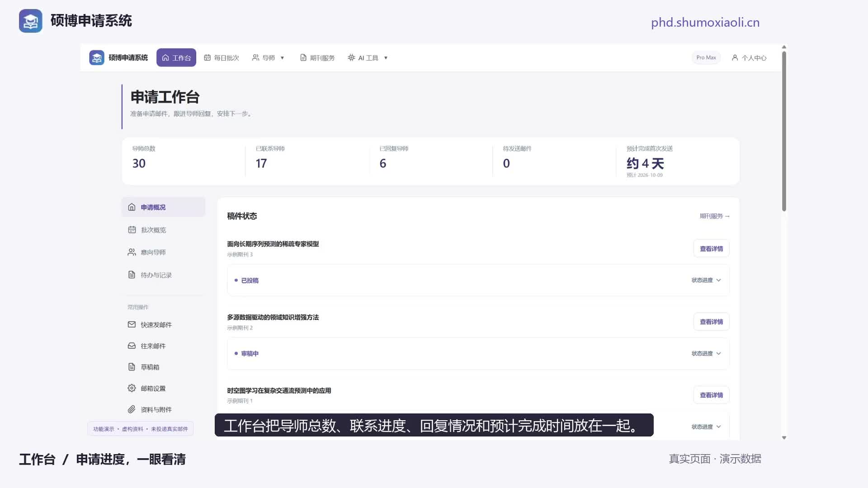Click the people icon beside 意向导师
The width and height of the screenshot is (868, 488).
(x=132, y=252)
